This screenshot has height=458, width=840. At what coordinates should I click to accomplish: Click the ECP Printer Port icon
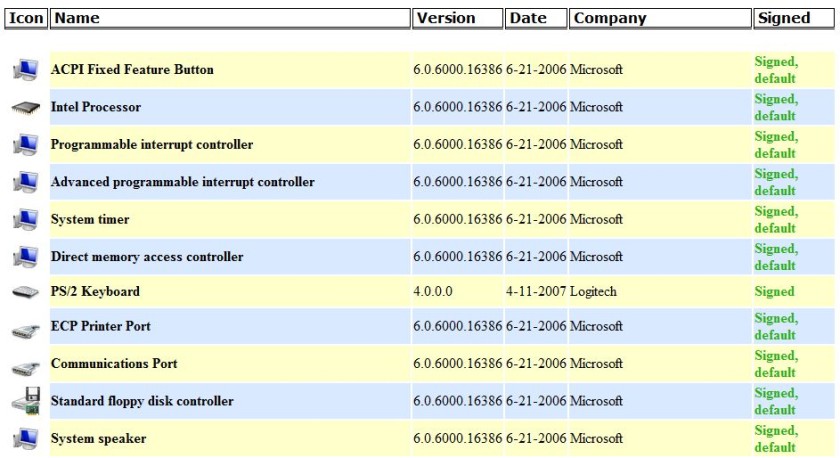[25, 331]
